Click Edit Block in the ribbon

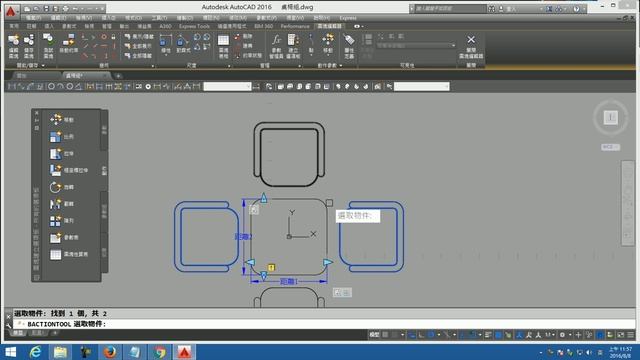click(x=13, y=46)
